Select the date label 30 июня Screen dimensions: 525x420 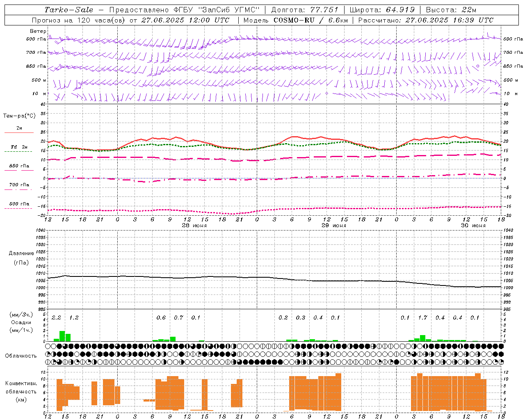click(x=473, y=226)
